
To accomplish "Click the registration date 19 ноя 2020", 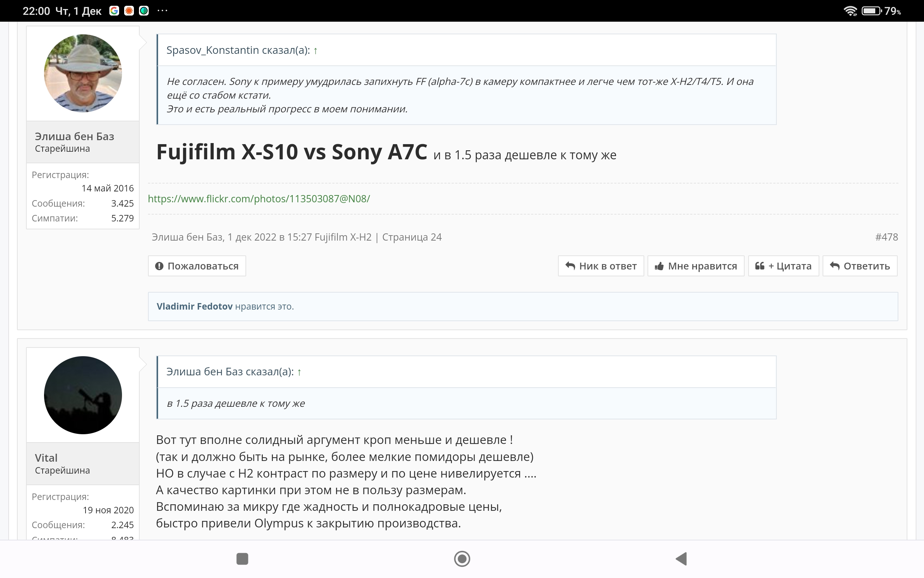I will click(x=108, y=510).
